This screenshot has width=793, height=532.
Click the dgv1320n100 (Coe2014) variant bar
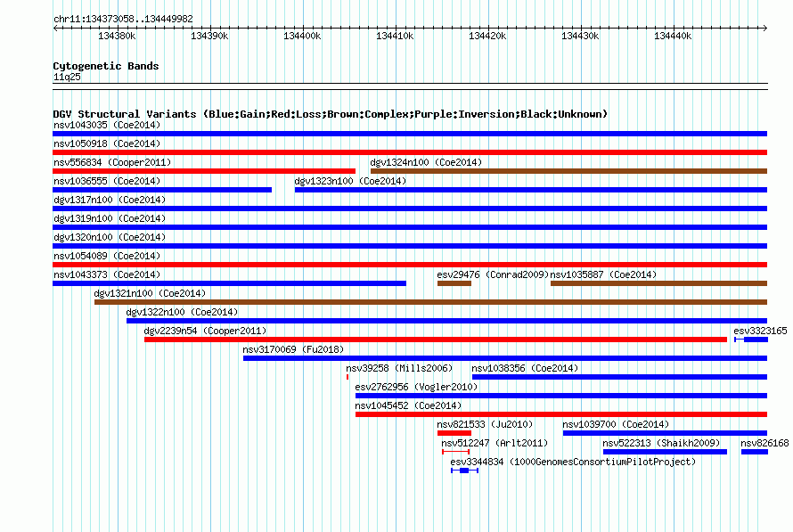410,246
